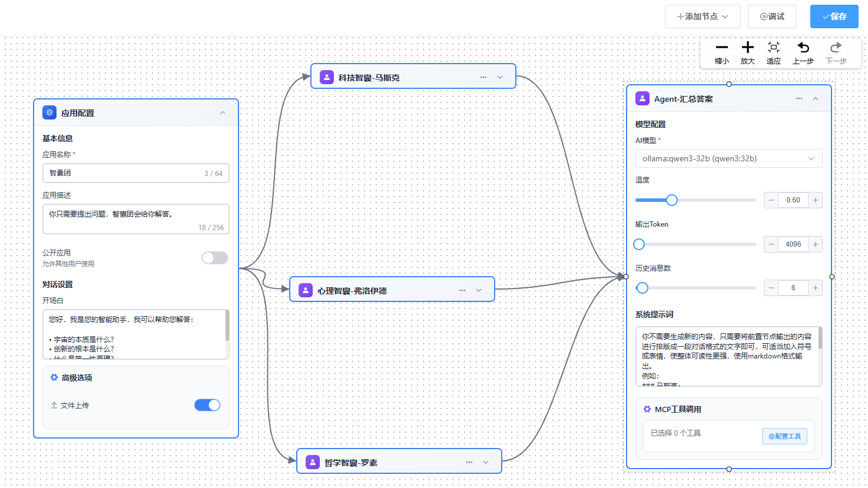The width and height of the screenshot is (868, 488).
Task: Open the AI模型 dropdown
Action: click(x=728, y=158)
